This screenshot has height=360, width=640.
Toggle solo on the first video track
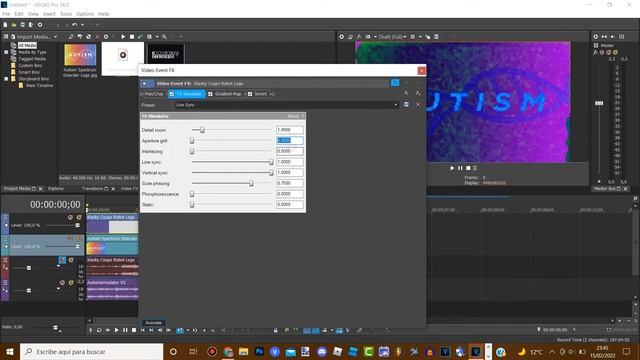pos(79,218)
